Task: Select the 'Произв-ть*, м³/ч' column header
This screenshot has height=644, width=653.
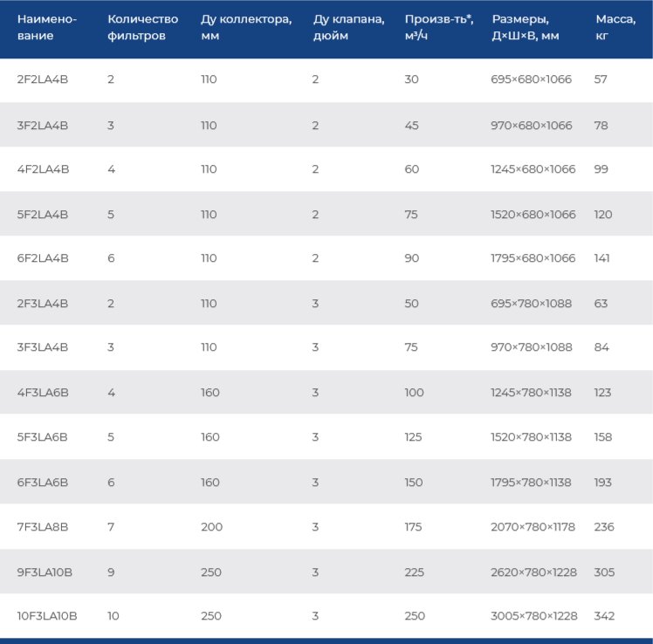Action: pos(439,27)
